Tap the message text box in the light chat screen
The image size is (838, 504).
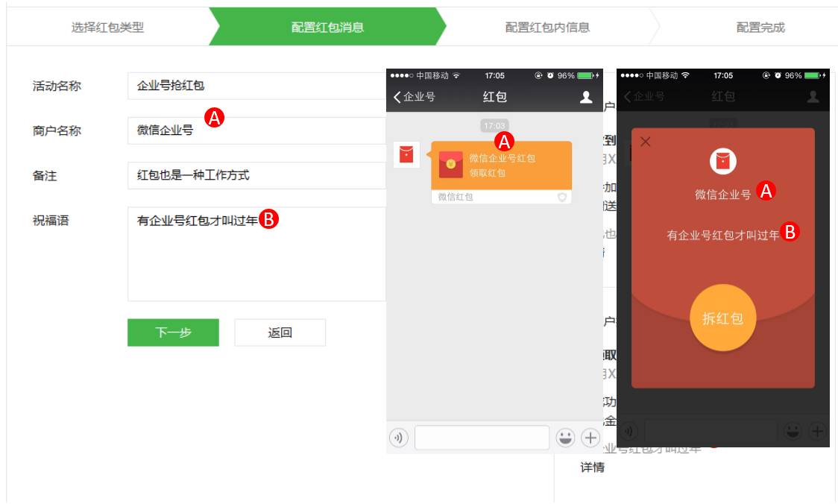point(482,438)
